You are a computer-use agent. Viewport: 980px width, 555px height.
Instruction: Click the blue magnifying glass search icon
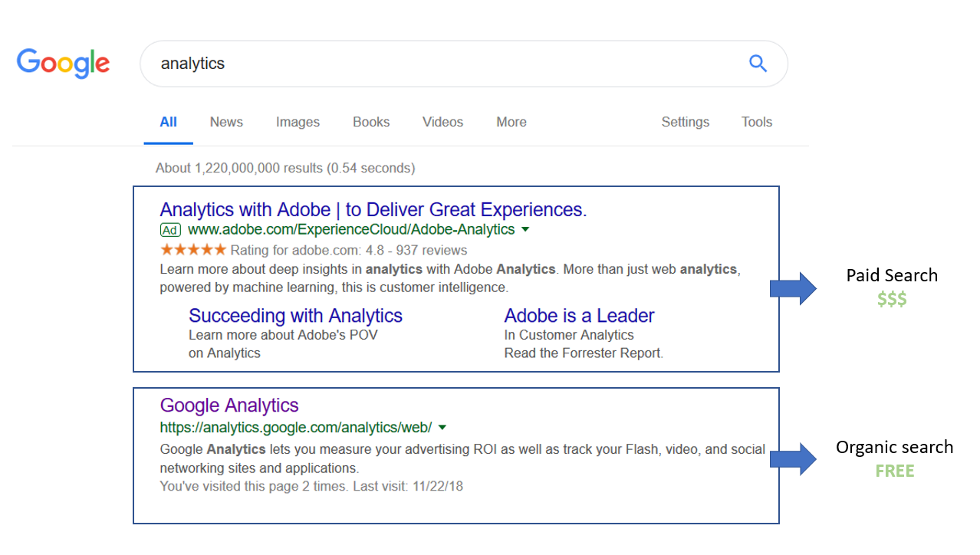[x=758, y=64]
